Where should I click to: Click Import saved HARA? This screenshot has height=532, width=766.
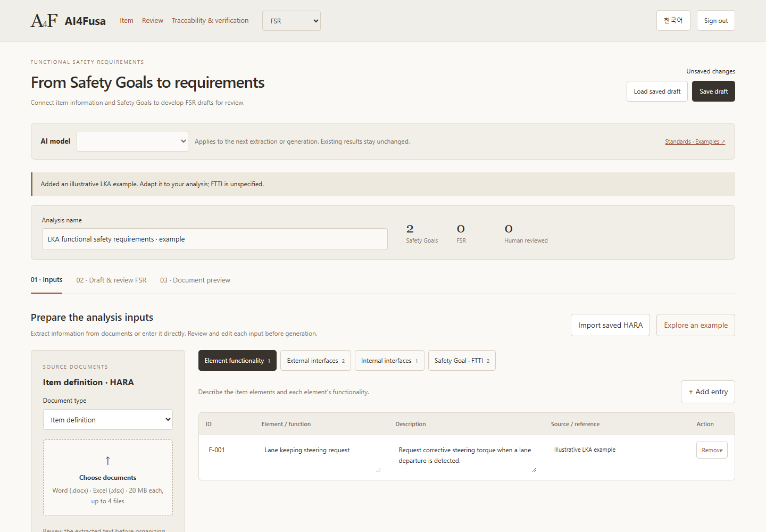pyautogui.click(x=611, y=325)
